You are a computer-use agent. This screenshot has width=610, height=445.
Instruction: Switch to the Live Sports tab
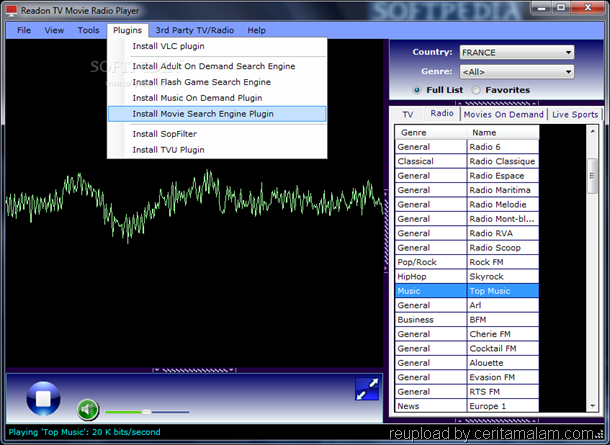click(x=575, y=114)
